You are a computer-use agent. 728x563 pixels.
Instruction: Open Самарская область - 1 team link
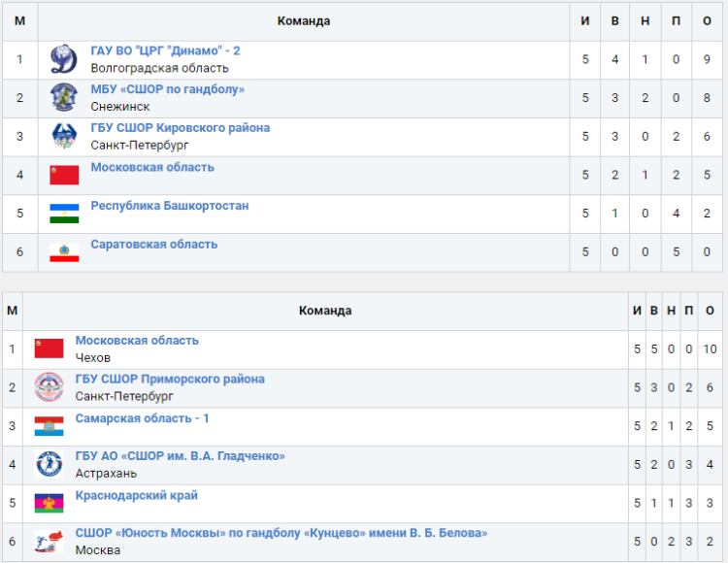pyautogui.click(x=142, y=418)
